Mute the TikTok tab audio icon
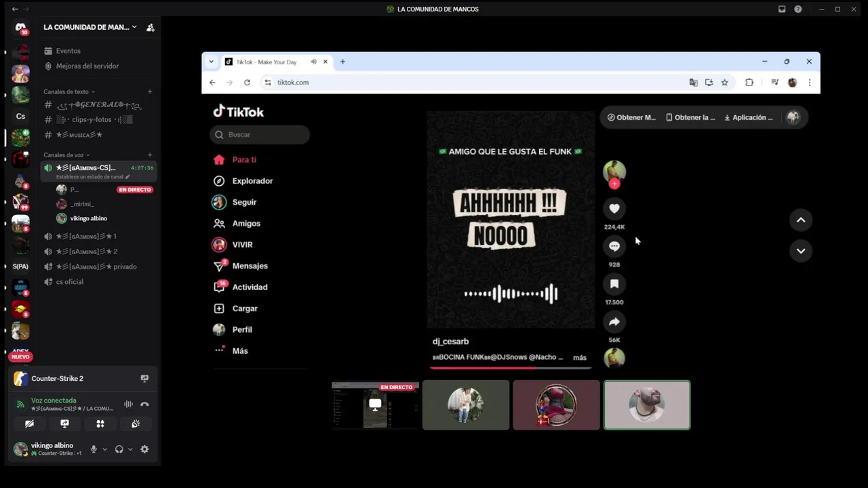 click(x=313, y=62)
